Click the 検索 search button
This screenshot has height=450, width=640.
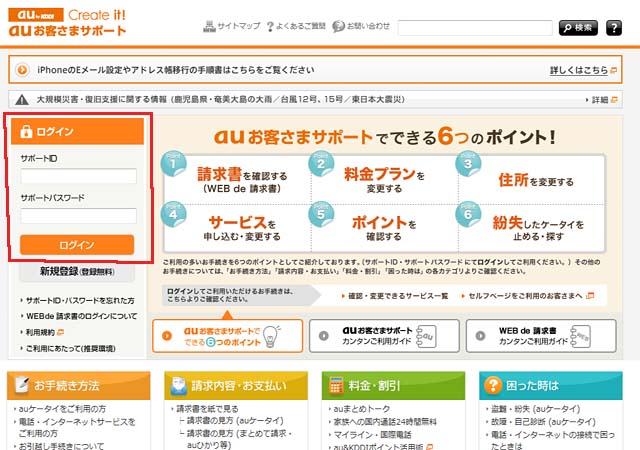point(578,28)
